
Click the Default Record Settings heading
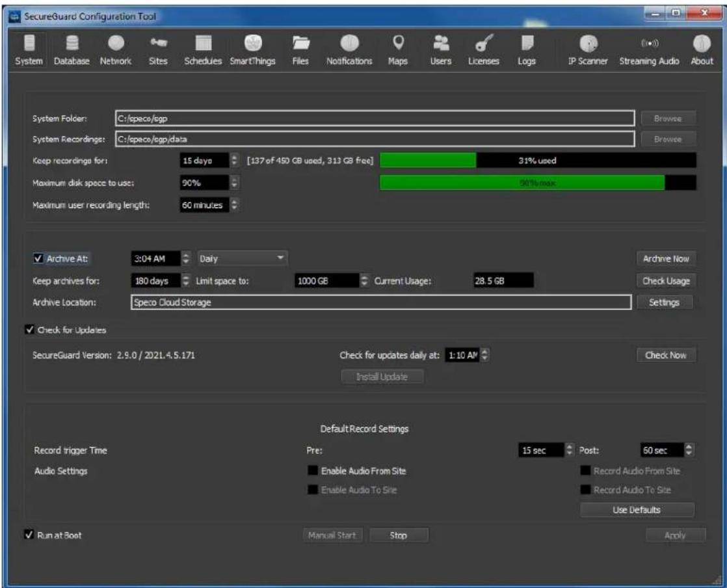click(364, 429)
